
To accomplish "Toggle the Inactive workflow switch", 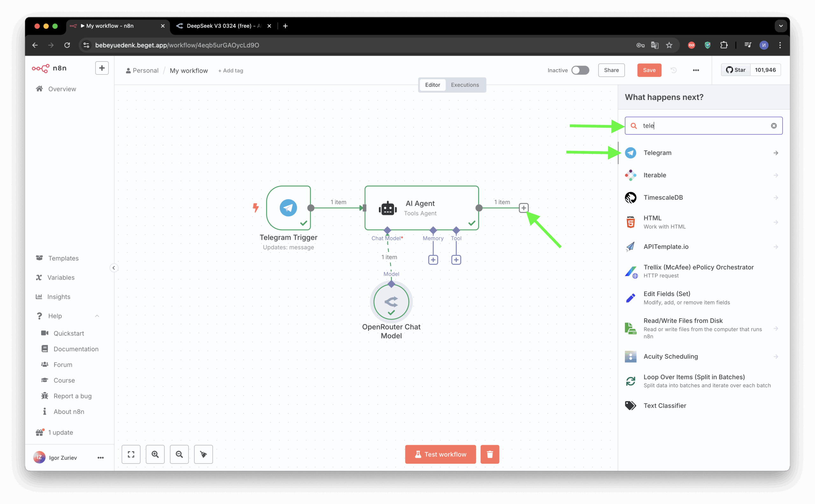I will (580, 70).
